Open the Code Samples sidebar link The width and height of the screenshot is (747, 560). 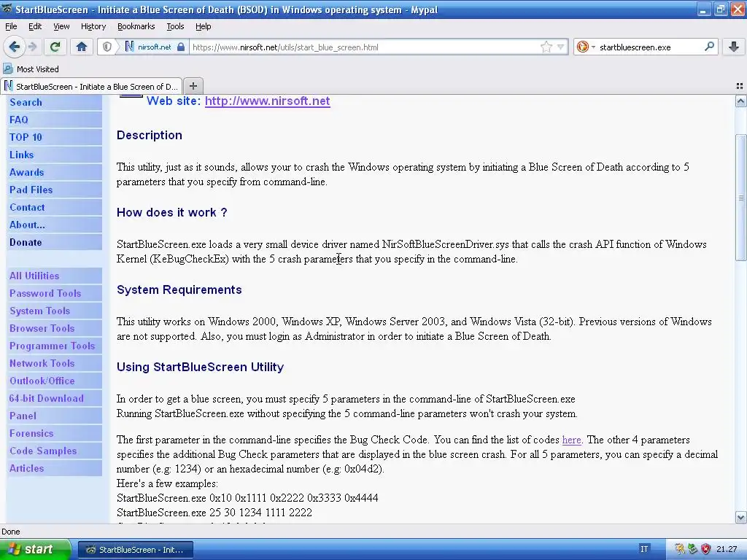43,451
